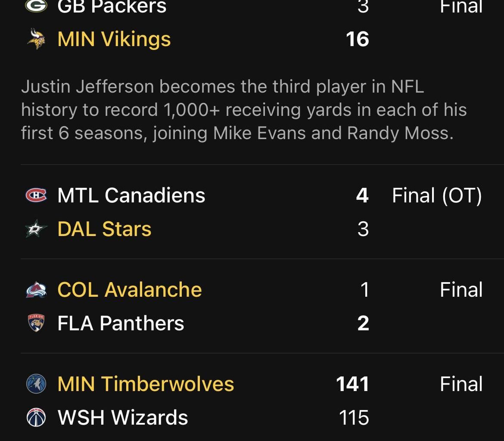Screen dimensions: 504x441
Task: Select the Colorado Avalanche logo
Action: tap(37, 289)
